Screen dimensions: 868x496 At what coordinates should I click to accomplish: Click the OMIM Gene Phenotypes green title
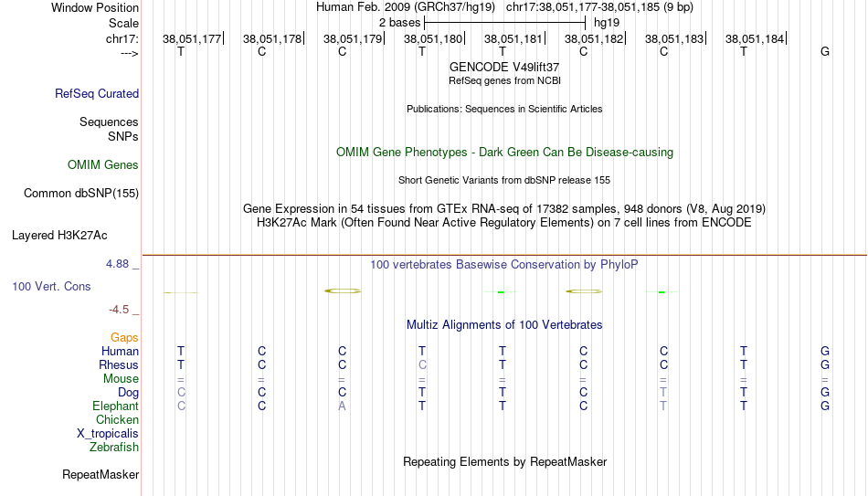pos(505,153)
